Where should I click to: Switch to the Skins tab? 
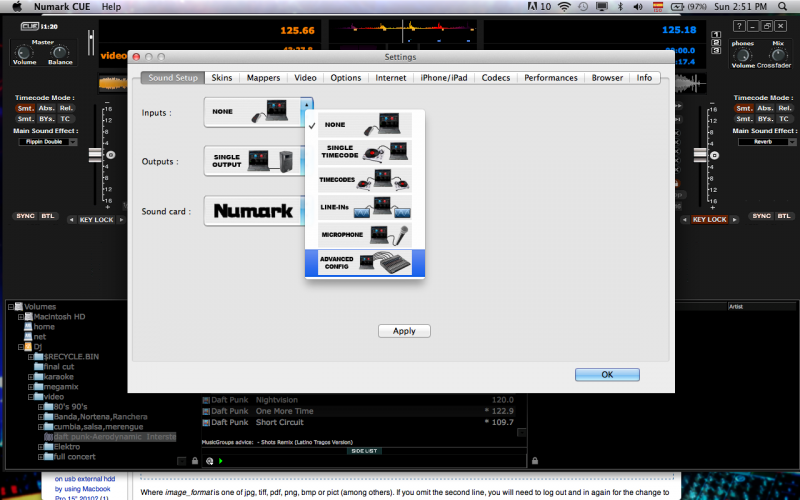pos(222,78)
